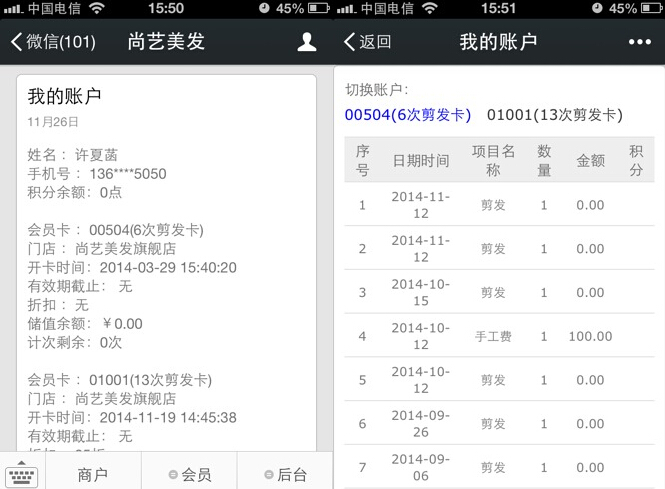Select the 100.00 amount cell

[590, 336]
